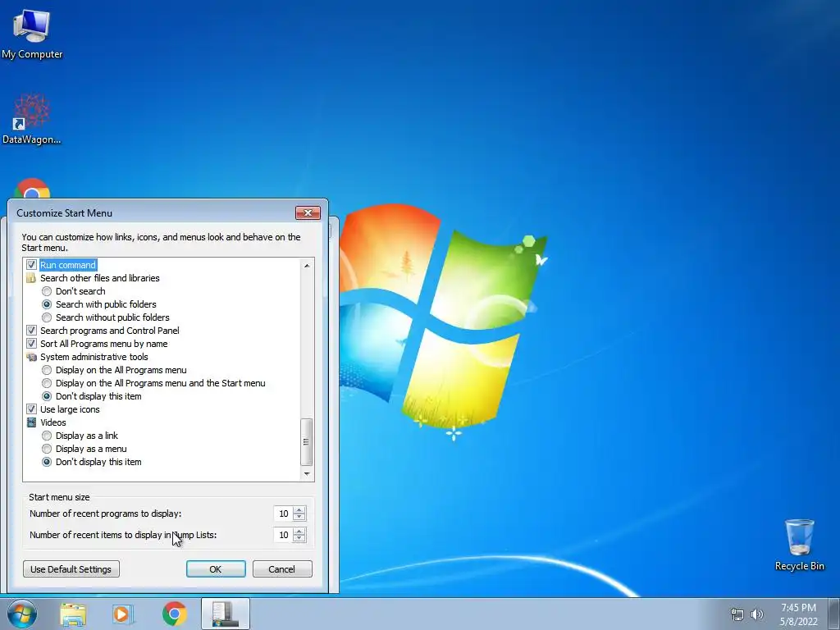The height and width of the screenshot is (630, 840).
Task: Choose Videos Display as a link
Action: (x=47, y=436)
